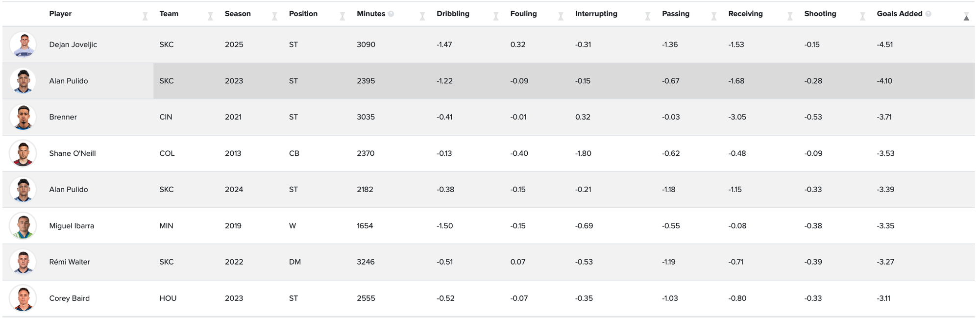Click the Passing column sort arrows
The height and width of the screenshot is (318, 980).
[x=714, y=17]
